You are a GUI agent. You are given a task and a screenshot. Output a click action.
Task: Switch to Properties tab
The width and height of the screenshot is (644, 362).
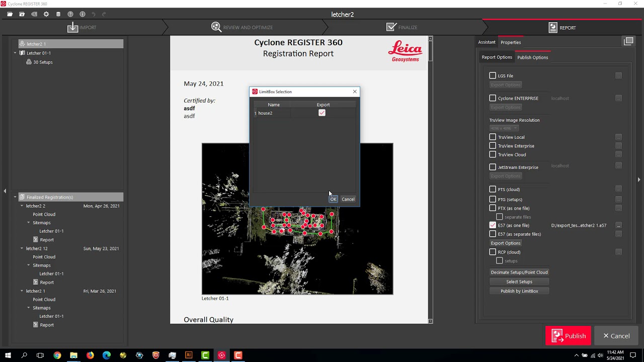[511, 42]
